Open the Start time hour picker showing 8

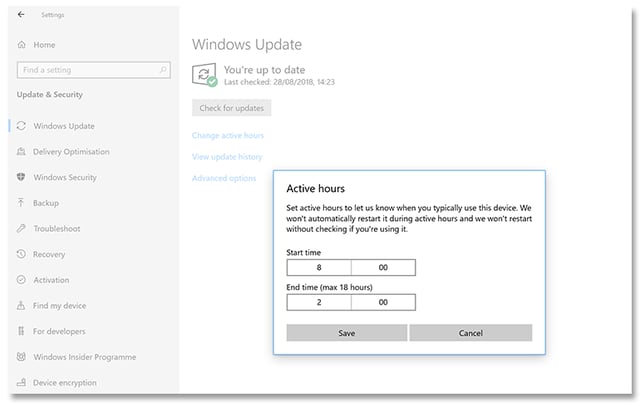[x=319, y=267]
